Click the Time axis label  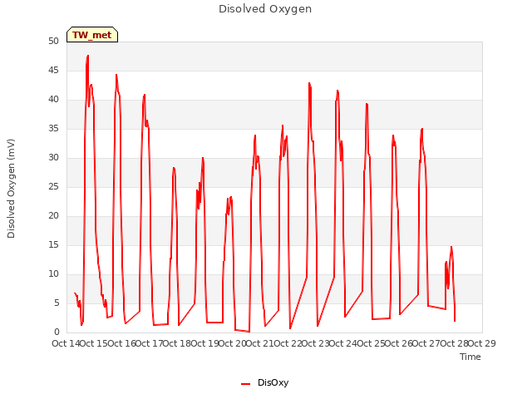click(470, 357)
